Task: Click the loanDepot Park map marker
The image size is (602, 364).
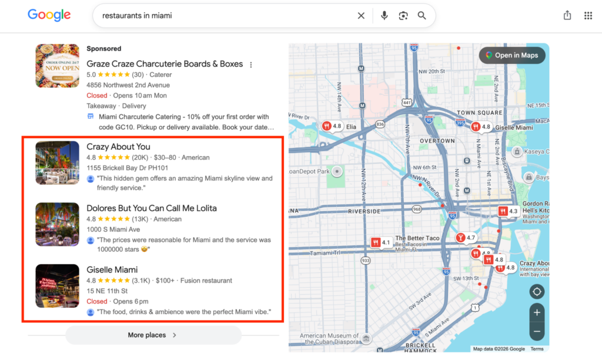Action: point(337,171)
